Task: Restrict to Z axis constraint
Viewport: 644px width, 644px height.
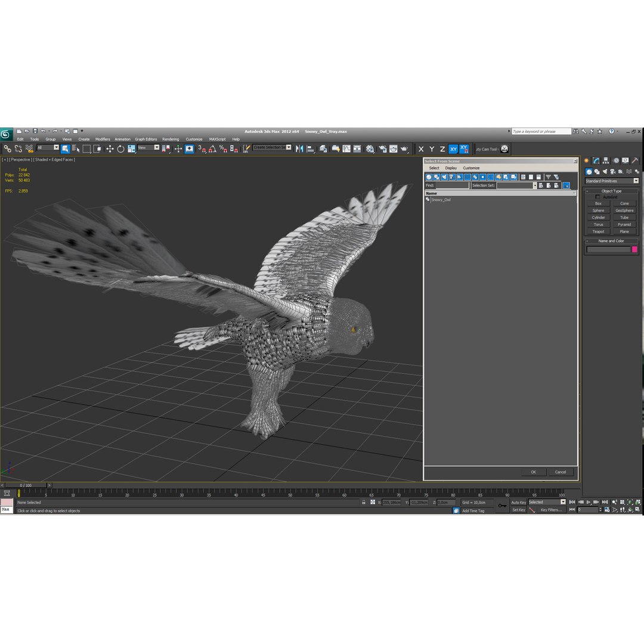Action: (442, 149)
